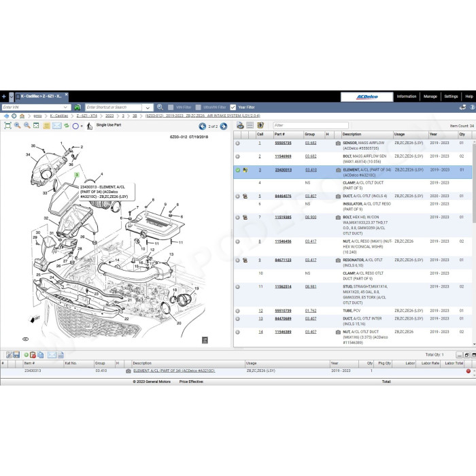Email the illustration with envelope icon

56,126
